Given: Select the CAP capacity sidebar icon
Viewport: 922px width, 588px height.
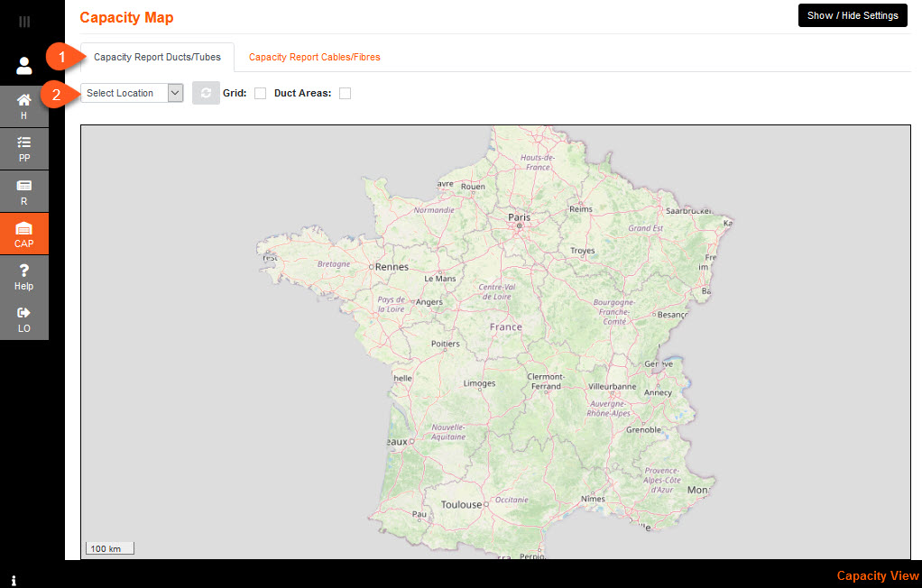Looking at the screenshot, I should tap(24, 234).
